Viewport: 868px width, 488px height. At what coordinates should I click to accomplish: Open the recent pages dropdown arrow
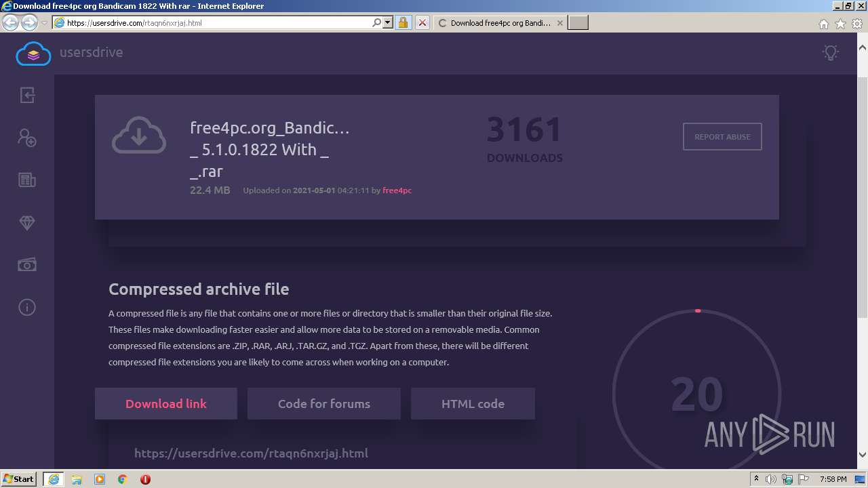click(x=44, y=23)
